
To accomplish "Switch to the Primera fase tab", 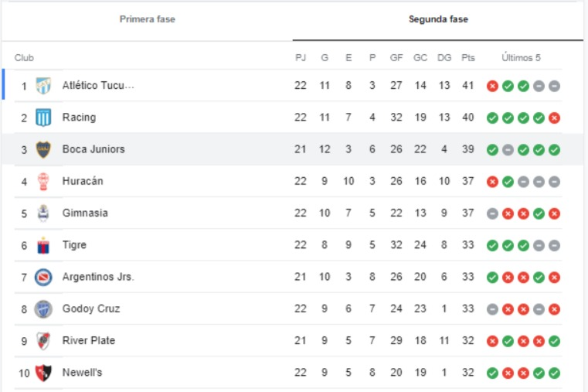I will pyautogui.click(x=147, y=19).
